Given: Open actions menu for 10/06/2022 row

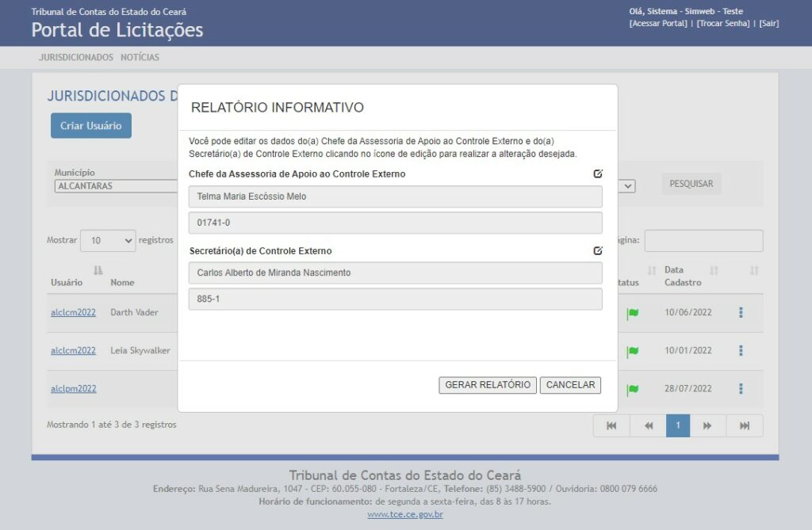Looking at the screenshot, I should pyautogui.click(x=741, y=313).
